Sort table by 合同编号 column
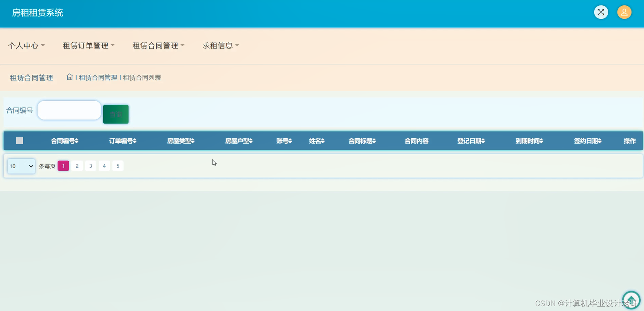 coord(64,141)
